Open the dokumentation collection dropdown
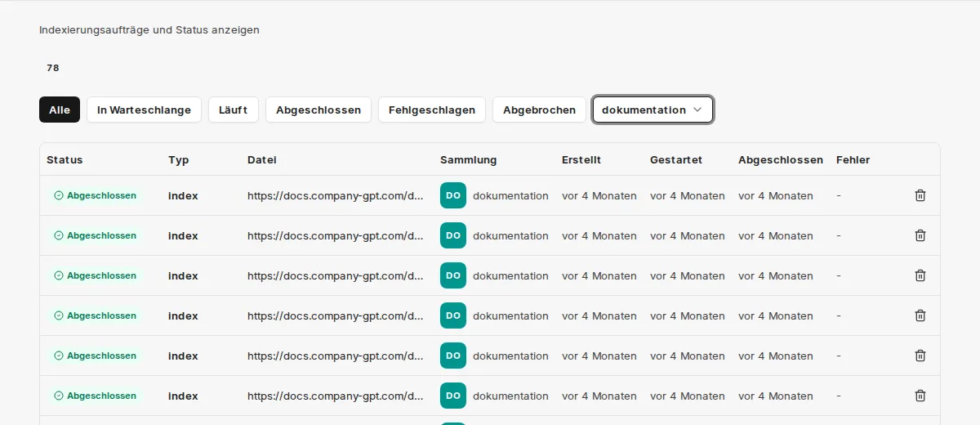Viewport: 980px width, 425px height. 653,110
